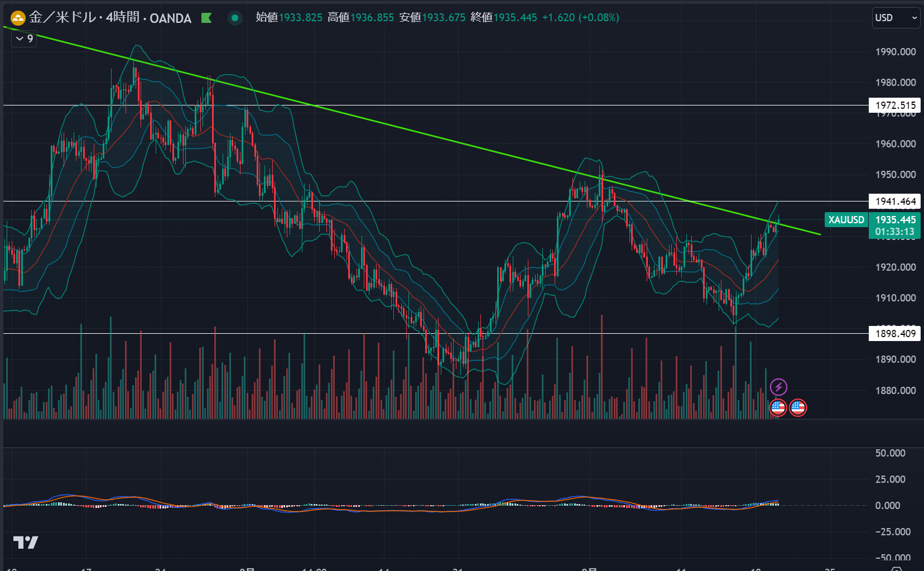The height and width of the screenshot is (571, 924).
Task: Open the first US flag economic event
Action: tap(778, 407)
